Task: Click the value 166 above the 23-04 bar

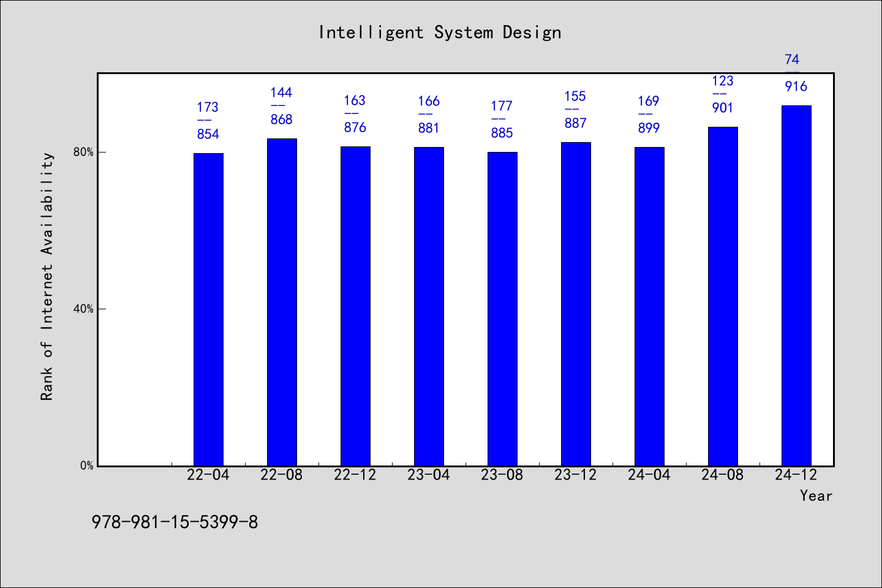Action: [429, 101]
